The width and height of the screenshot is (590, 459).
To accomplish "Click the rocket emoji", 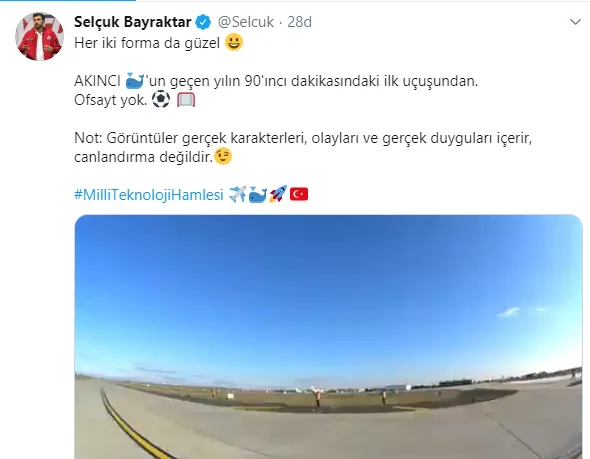I will 278,194.
